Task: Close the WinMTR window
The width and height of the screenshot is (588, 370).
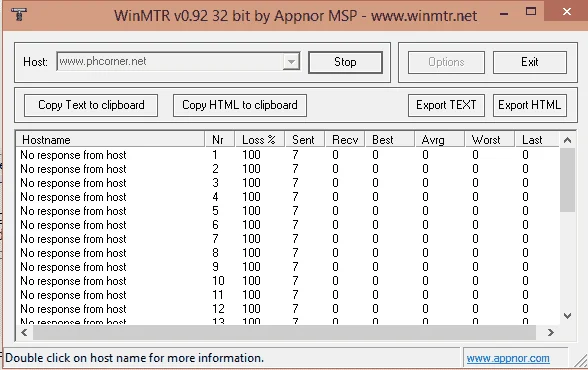Action: point(567,12)
